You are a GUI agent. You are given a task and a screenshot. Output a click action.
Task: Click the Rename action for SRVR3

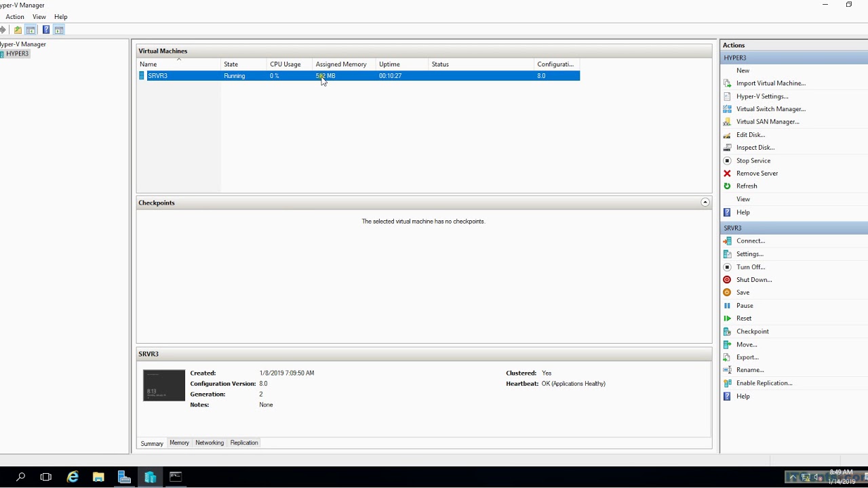pyautogui.click(x=750, y=370)
